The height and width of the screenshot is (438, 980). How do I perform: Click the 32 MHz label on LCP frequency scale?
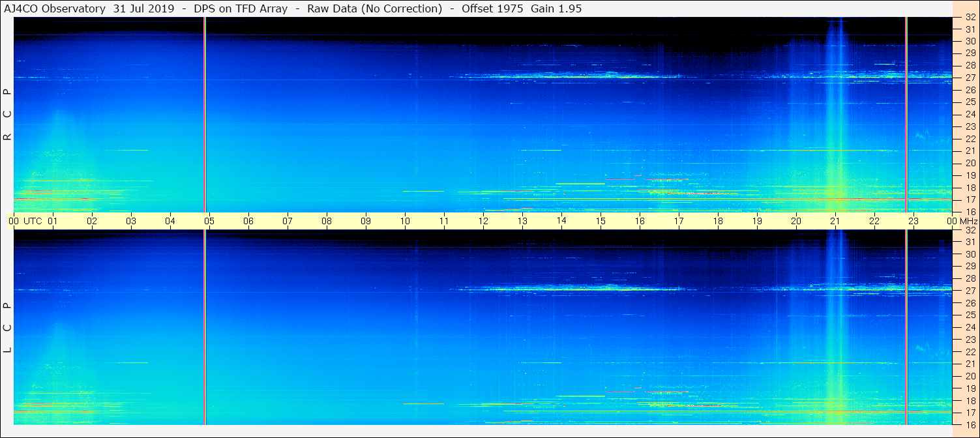point(970,230)
